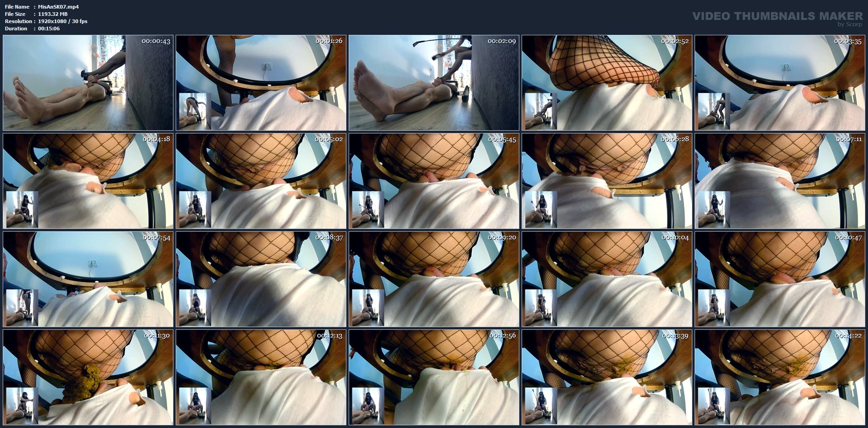Click the thumbnail stamped 00:00:43
The width and height of the screenshot is (868, 428).
(88, 83)
